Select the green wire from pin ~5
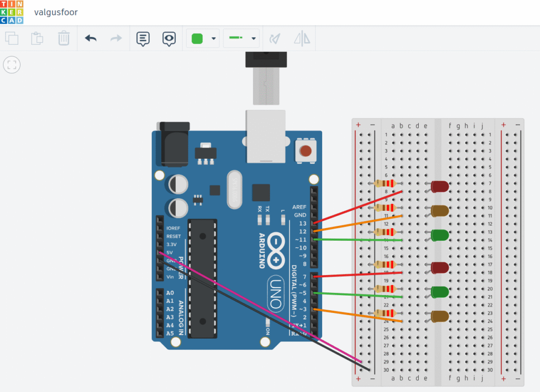 [358, 295]
